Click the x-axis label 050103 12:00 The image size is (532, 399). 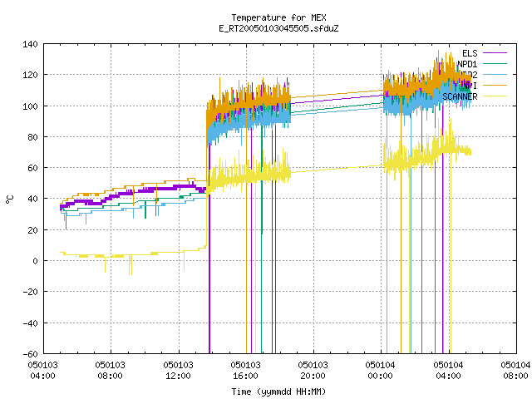coord(178,371)
